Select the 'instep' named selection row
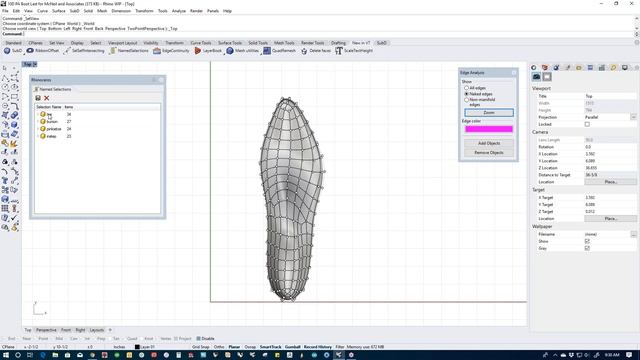 [x=97, y=136]
